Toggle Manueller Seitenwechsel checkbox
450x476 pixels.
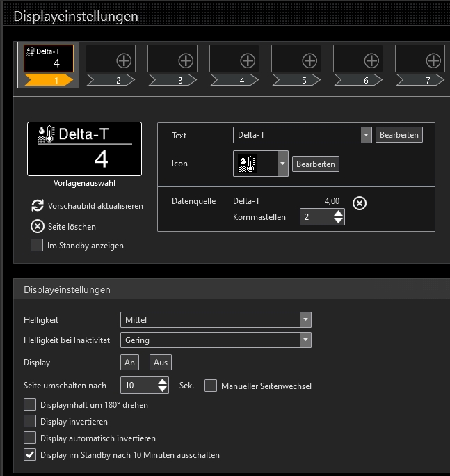tap(211, 386)
